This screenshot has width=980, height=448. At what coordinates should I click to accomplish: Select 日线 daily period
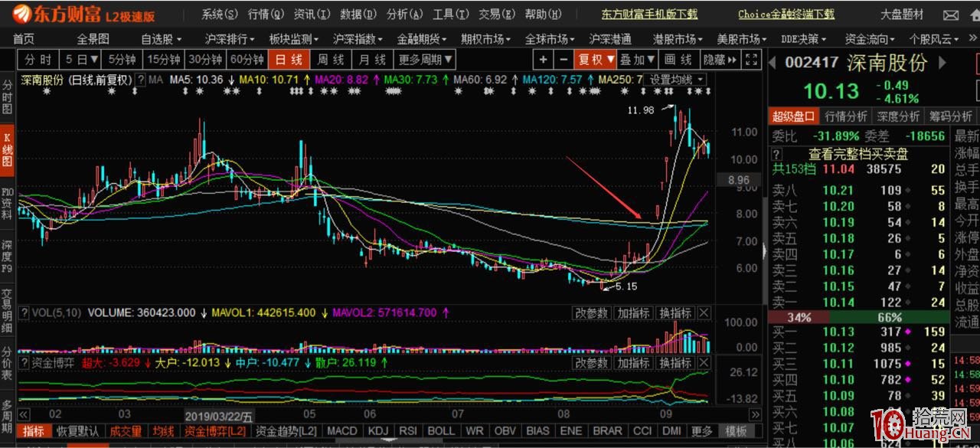click(289, 60)
